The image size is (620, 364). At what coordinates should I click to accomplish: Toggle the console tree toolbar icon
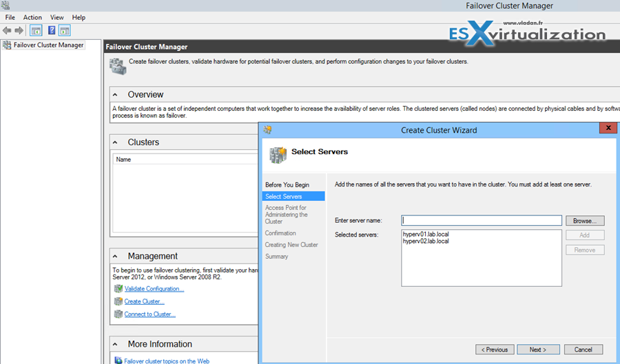[36, 30]
